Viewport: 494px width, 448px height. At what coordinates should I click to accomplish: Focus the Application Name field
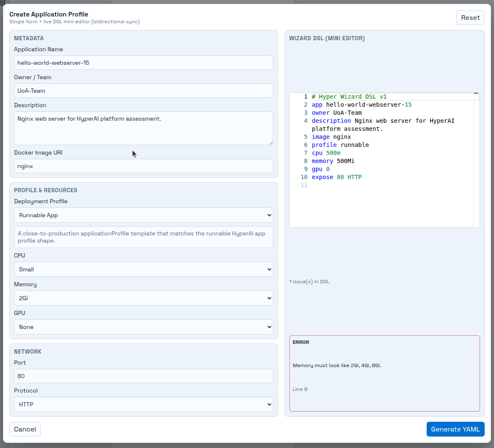(x=143, y=63)
